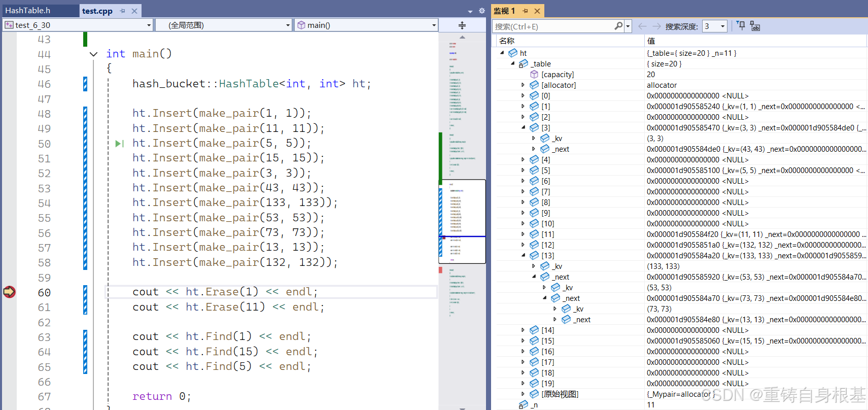Pin the test.cpp tab
Viewport: 868px width, 410px height.
pos(122,11)
